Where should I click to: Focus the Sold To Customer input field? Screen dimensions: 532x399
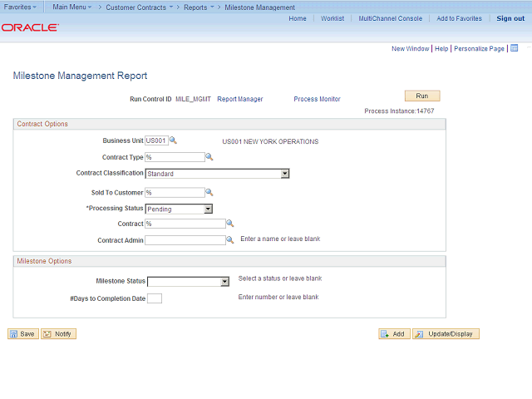click(x=175, y=192)
